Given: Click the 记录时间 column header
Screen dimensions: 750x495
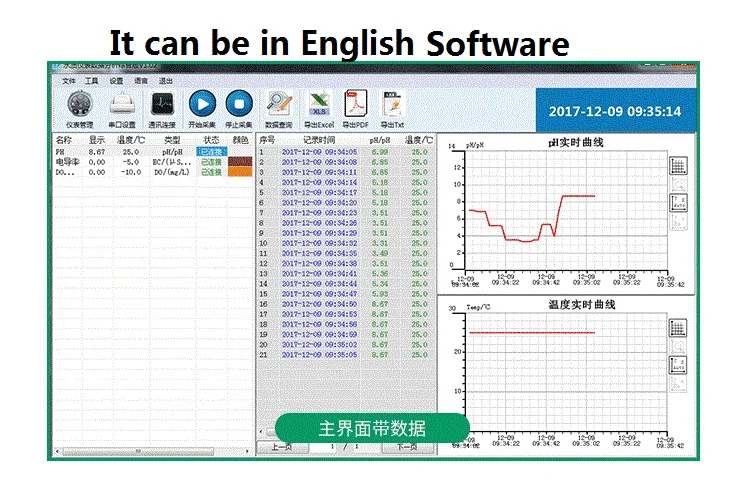Looking at the screenshot, I should tap(319, 140).
